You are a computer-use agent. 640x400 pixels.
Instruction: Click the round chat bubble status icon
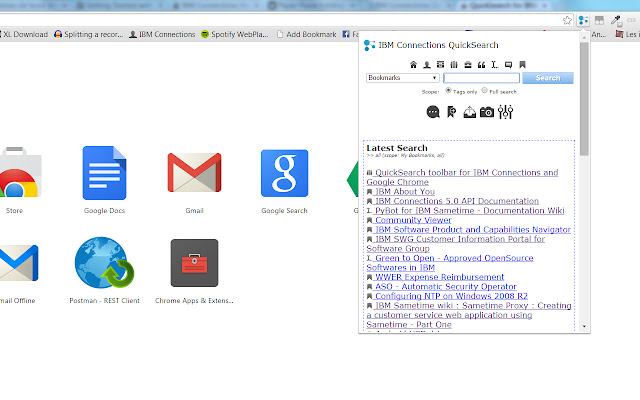click(x=433, y=112)
